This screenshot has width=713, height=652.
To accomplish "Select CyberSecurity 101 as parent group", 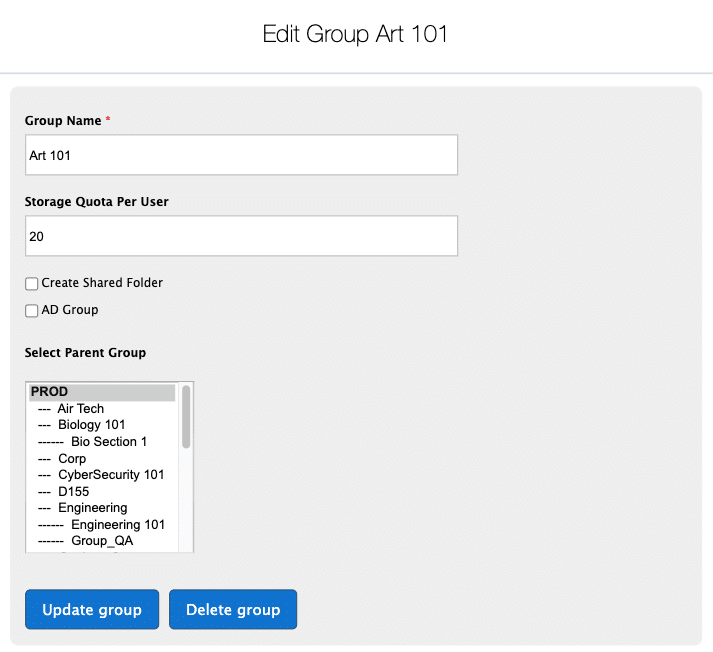I will tap(110, 475).
